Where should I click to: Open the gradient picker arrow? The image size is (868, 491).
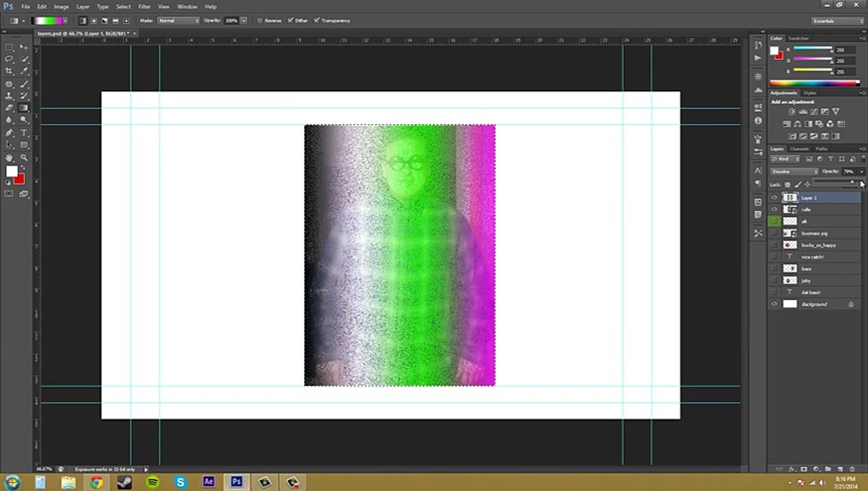(x=66, y=20)
